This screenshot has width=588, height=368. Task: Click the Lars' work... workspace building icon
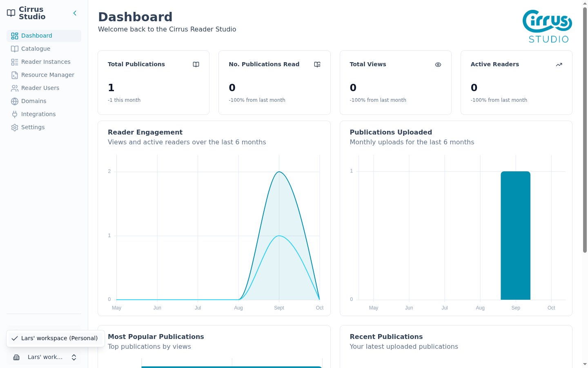point(16,357)
